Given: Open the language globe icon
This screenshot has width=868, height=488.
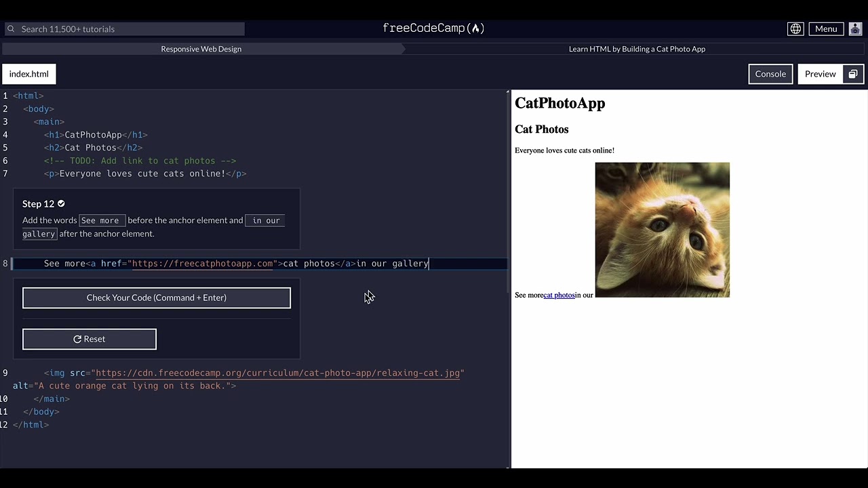Looking at the screenshot, I should pyautogui.click(x=795, y=28).
